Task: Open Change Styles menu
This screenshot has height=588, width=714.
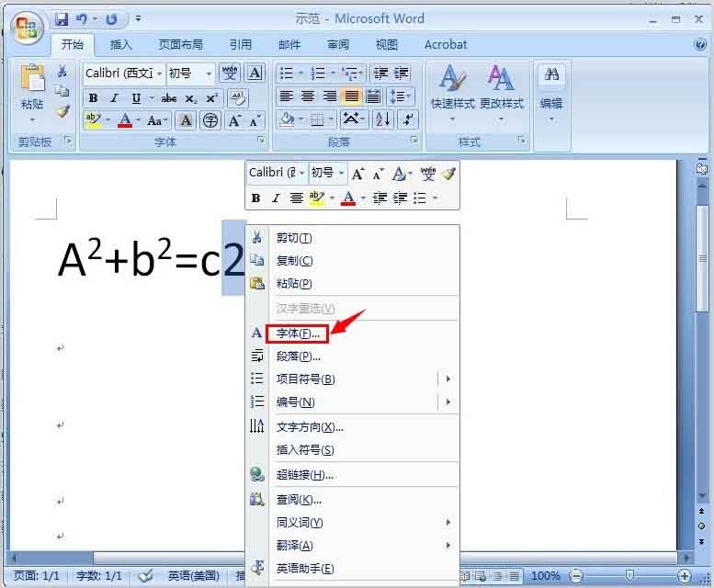Action: 502,95
